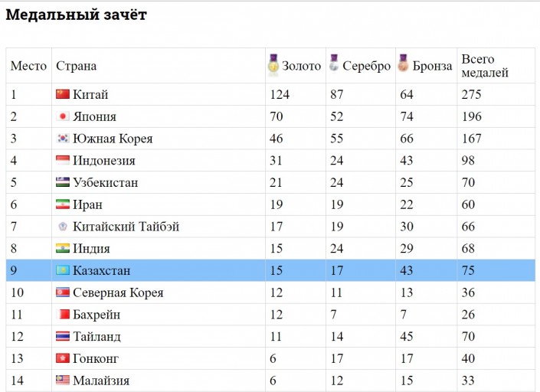Click the silver medal icon in header
The height and width of the screenshot is (392, 540).
[x=333, y=64]
